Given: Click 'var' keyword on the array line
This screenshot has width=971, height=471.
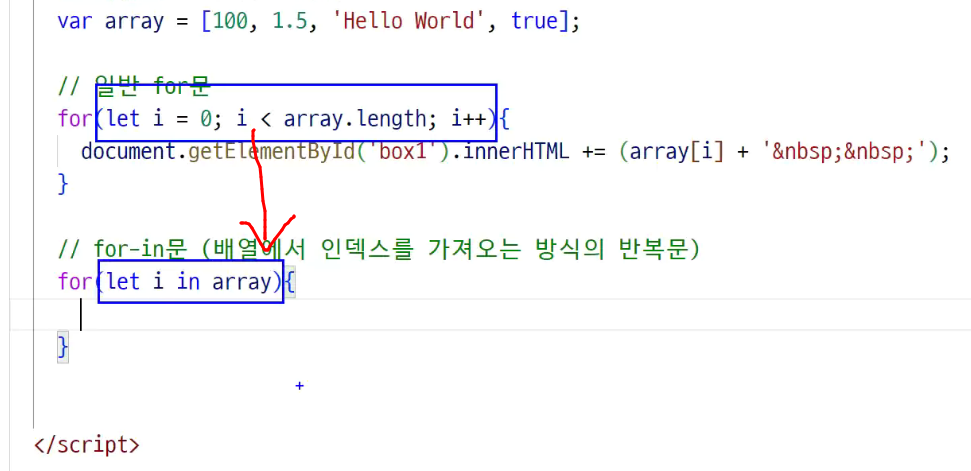Looking at the screenshot, I should pyautogui.click(x=75, y=22).
